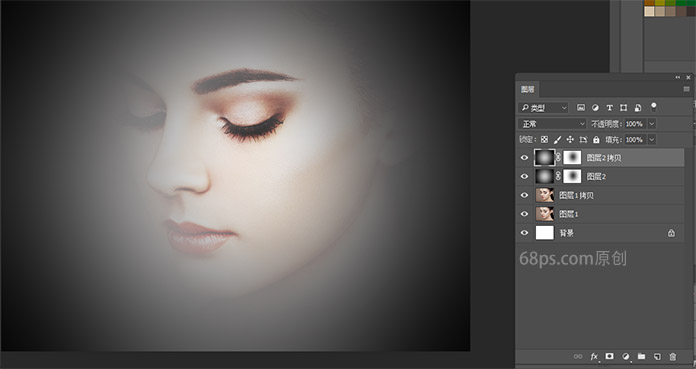The height and width of the screenshot is (369, 696).
Task: Hide the 图层1 layer eye
Action: click(x=524, y=214)
